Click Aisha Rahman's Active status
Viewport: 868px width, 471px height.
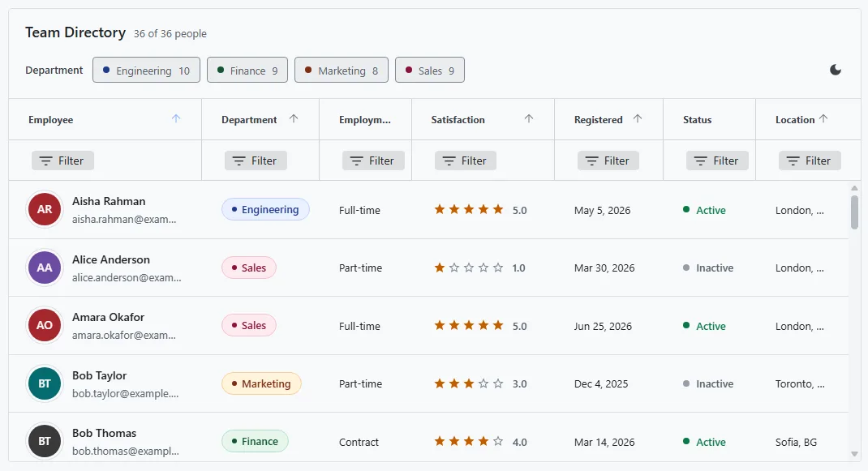pos(704,210)
